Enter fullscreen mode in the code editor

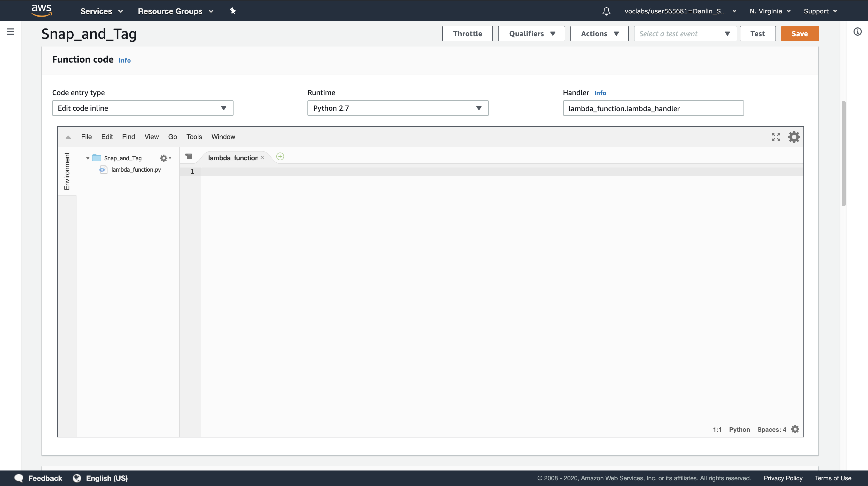776,137
